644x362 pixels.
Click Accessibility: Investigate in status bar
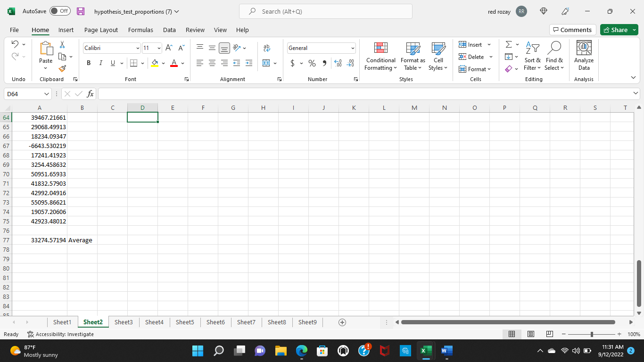point(60,334)
